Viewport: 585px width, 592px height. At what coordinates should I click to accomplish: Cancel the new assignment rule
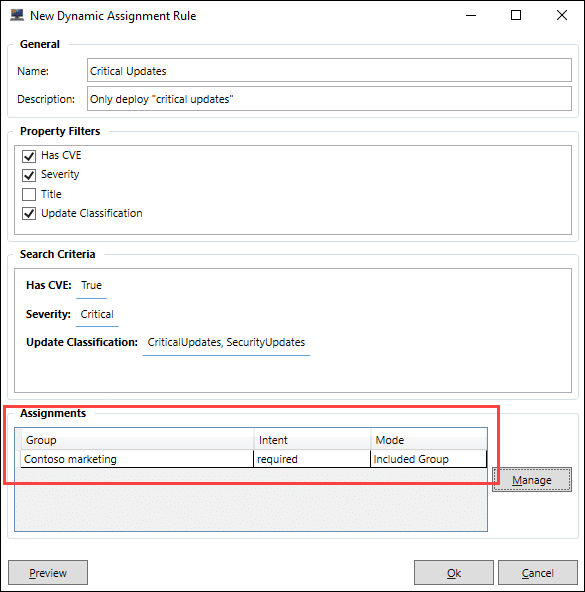tap(537, 573)
